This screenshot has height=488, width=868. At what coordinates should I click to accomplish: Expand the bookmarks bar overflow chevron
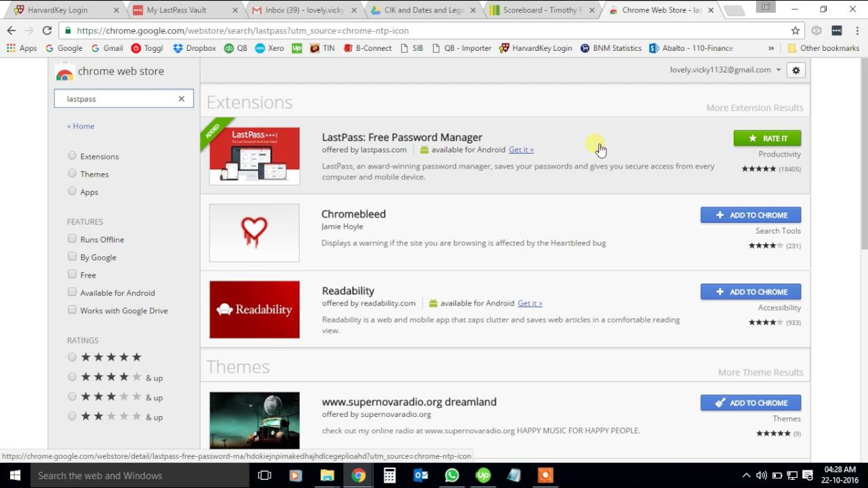(771, 48)
